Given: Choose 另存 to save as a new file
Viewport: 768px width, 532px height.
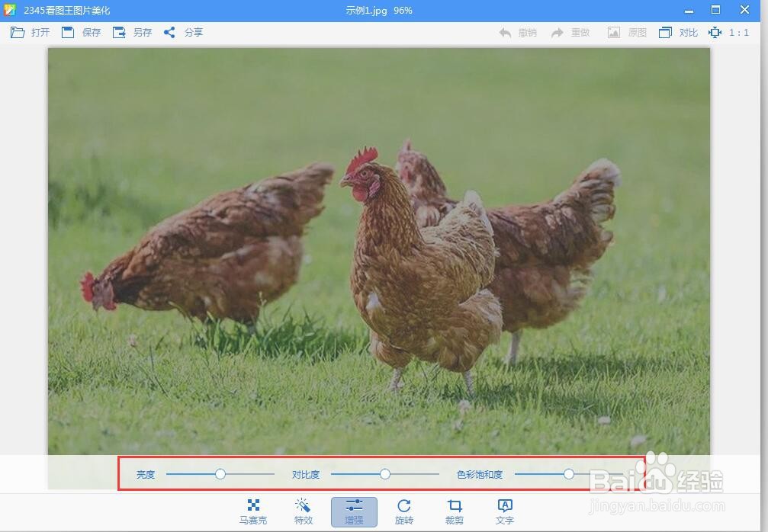Looking at the screenshot, I should pyautogui.click(x=132, y=32).
